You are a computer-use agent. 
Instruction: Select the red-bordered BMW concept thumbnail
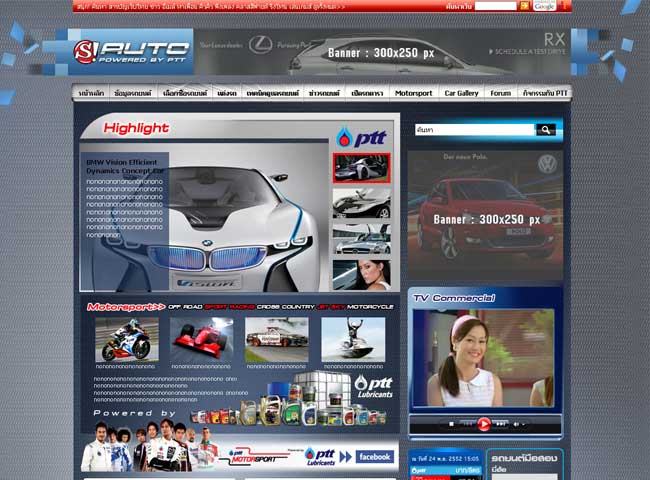(361, 168)
